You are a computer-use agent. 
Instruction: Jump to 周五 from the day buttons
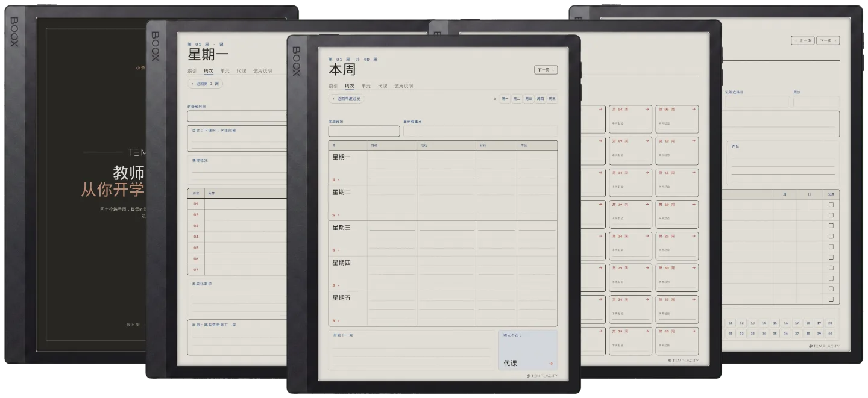(552, 99)
